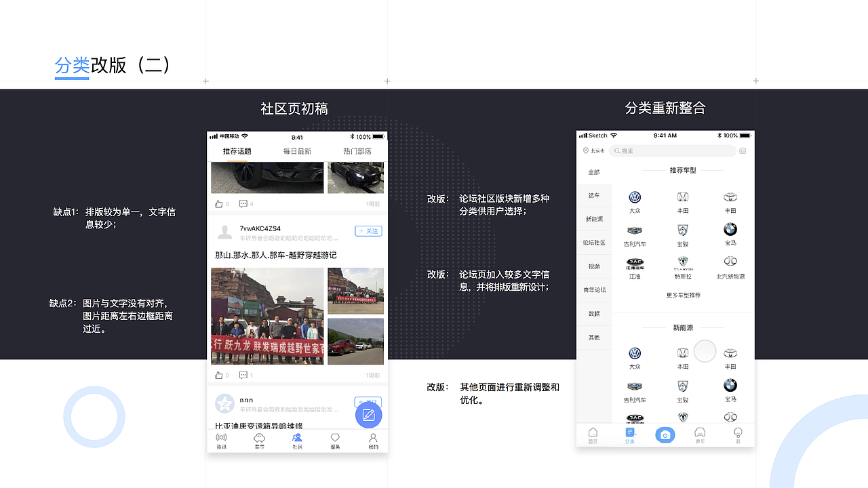The width and height of the screenshot is (868, 488).
Task: Open post title 那山.那水.那人.那车-越野穿越游记
Action: 275,255
